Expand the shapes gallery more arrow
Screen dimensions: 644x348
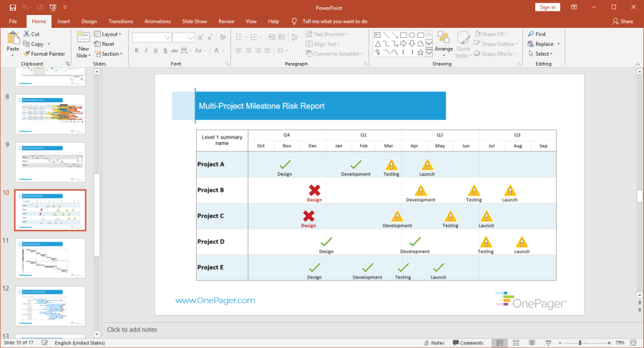click(429, 53)
